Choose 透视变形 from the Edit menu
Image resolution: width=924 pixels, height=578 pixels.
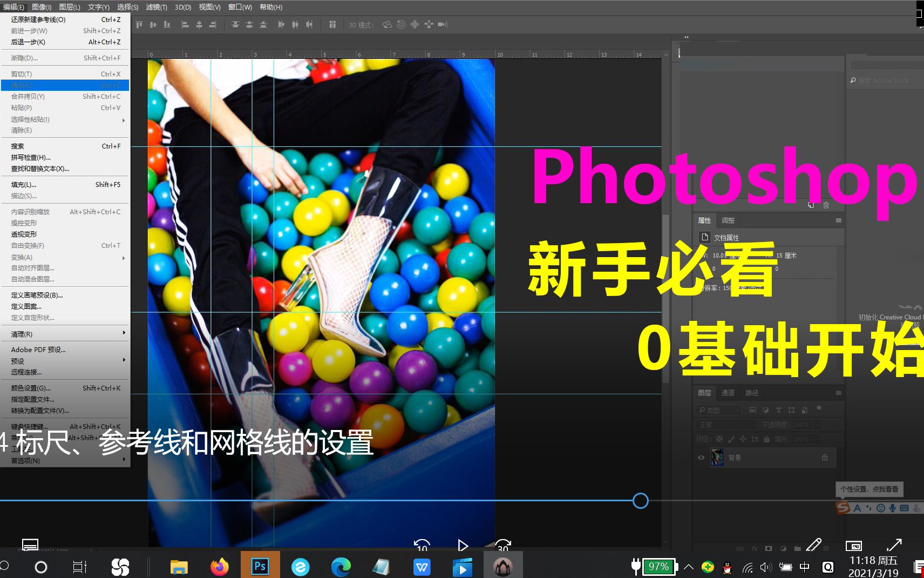[x=65, y=234]
